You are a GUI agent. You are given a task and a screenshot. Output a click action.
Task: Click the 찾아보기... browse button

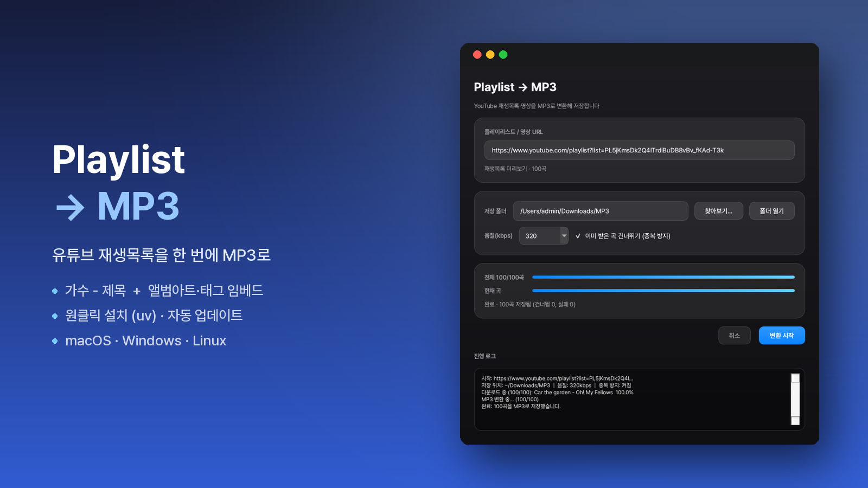[x=718, y=211]
